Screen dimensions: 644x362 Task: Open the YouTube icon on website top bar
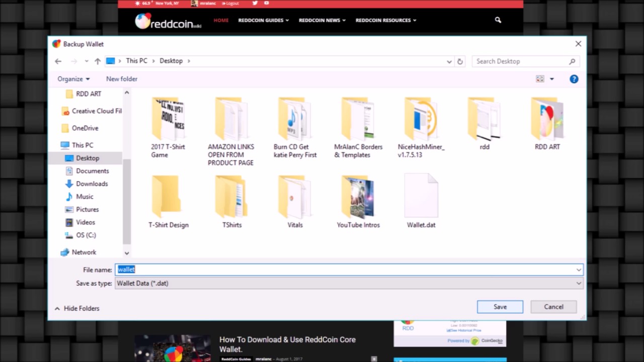[x=266, y=3]
